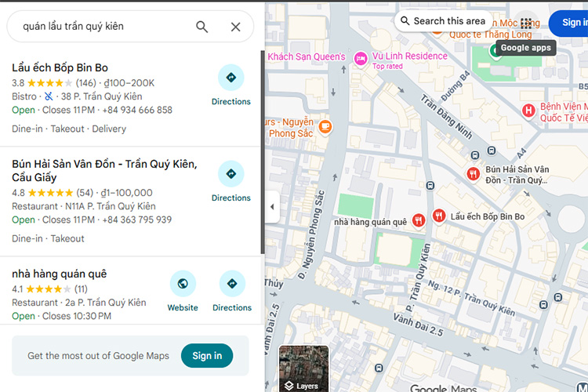Click the 4.1 star rating row
Screen dimensions: 588x392
click(49, 289)
